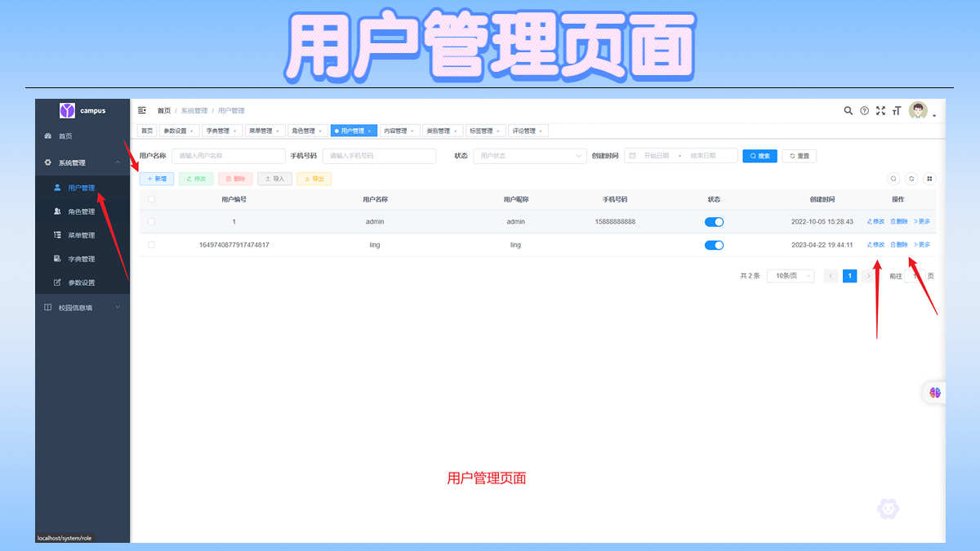
Task: Select 用户管理 in sidebar
Action: point(82,188)
